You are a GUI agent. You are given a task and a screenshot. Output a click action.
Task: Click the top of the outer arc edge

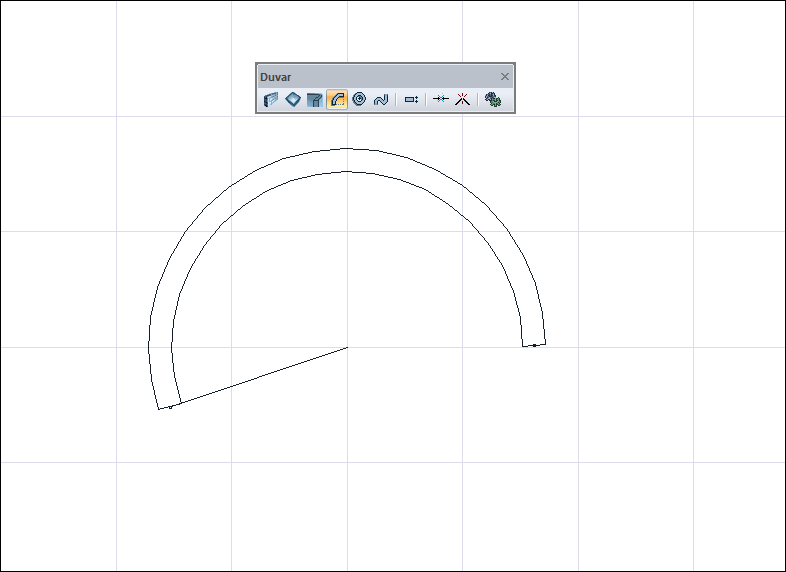[347, 148]
